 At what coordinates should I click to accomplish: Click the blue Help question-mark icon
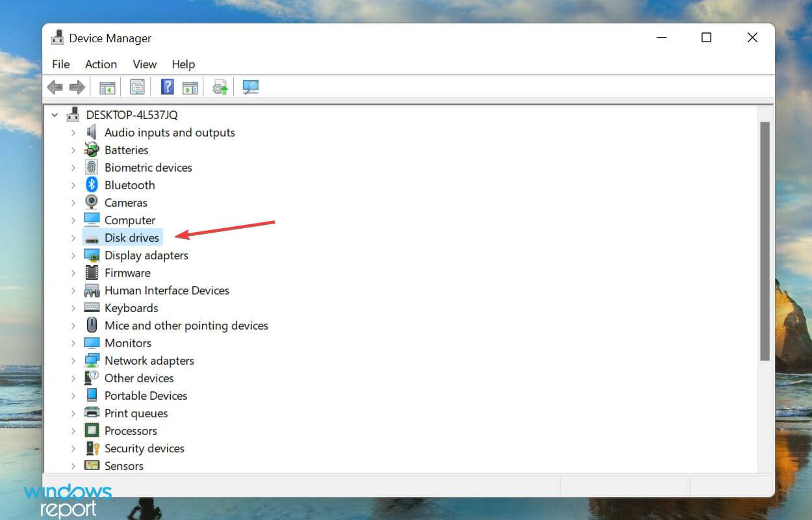coord(168,87)
